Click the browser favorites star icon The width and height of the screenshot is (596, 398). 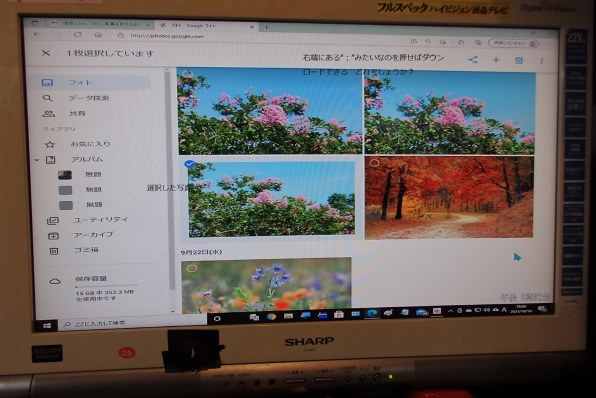[461, 42]
